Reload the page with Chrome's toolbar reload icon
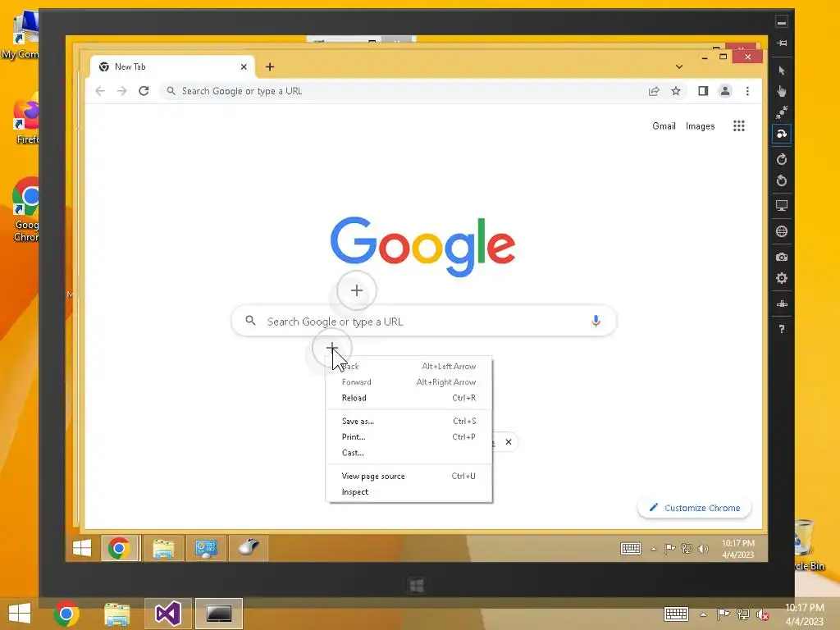Viewport: 840px width, 630px height. pos(144,91)
